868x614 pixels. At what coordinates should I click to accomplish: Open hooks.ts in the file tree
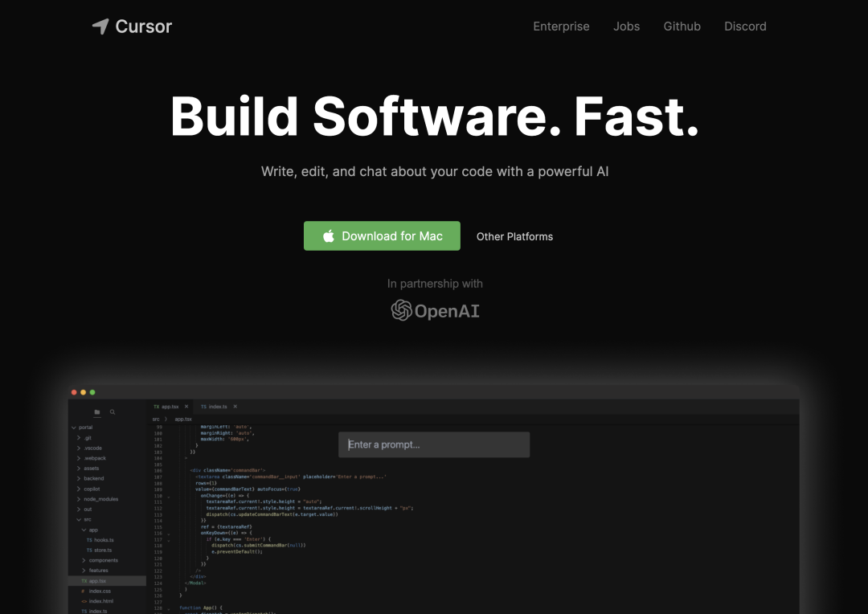pyautogui.click(x=100, y=540)
